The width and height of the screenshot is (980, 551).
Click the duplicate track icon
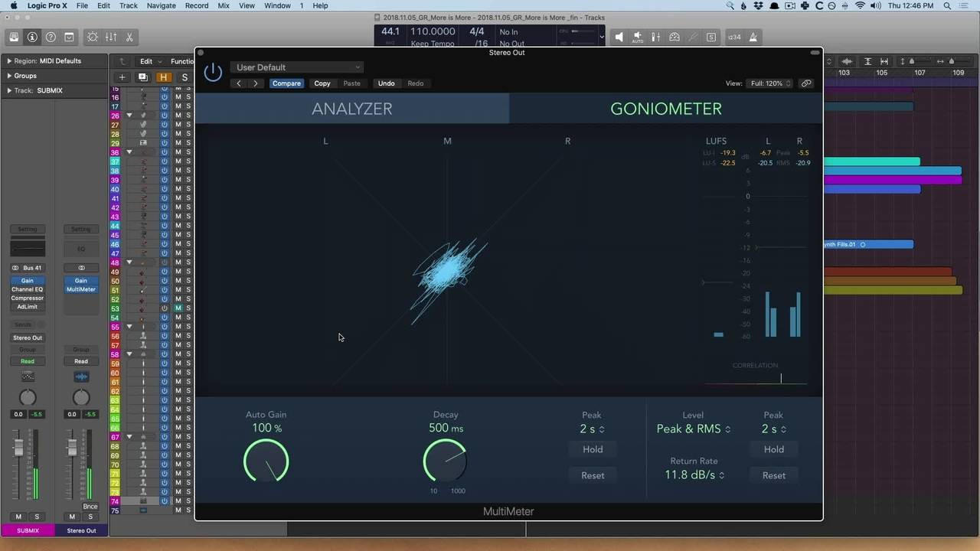(x=142, y=77)
